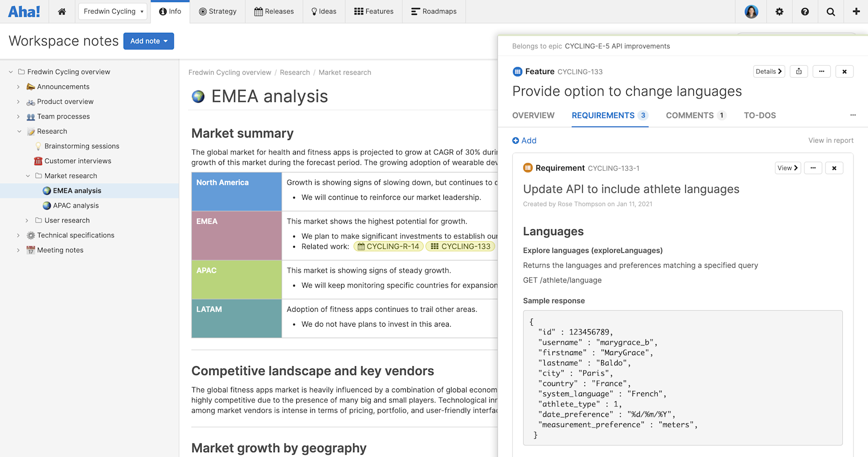This screenshot has height=457, width=868.
Task: Switch to the TO-DOS tab
Action: pyautogui.click(x=759, y=115)
